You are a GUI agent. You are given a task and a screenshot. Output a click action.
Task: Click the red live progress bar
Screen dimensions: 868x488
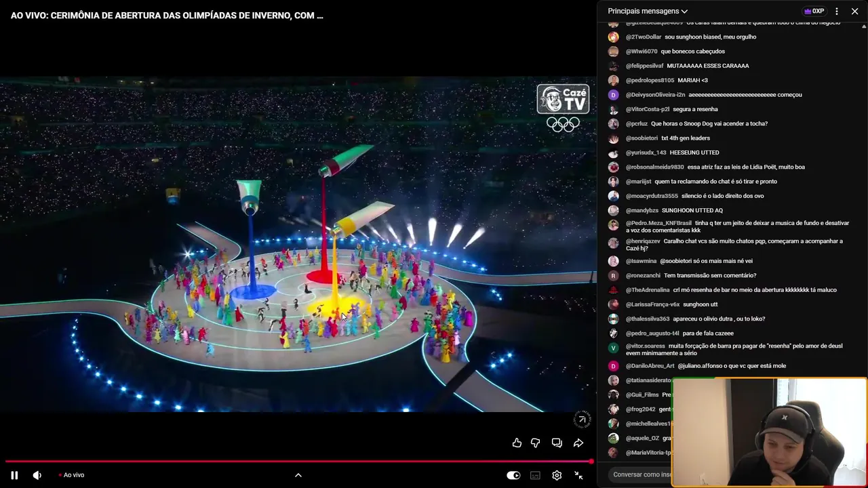pyautogui.click(x=298, y=462)
